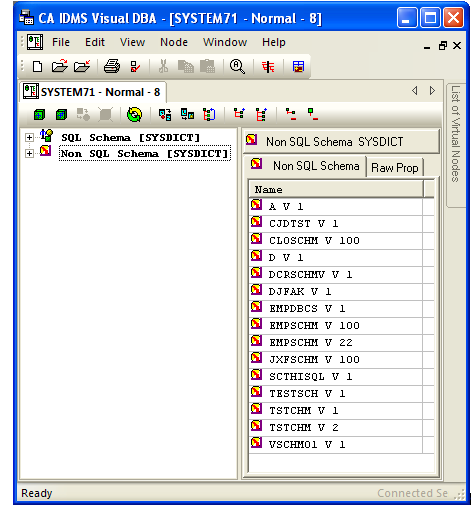The image size is (471, 506).
Task: Open the File menu
Action: tap(61, 42)
